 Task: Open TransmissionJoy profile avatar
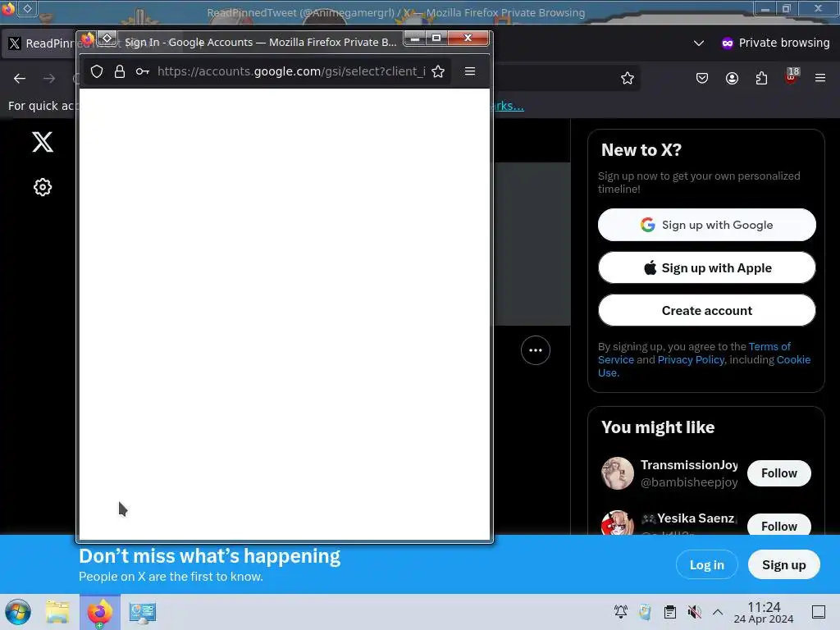click(617, 473)
